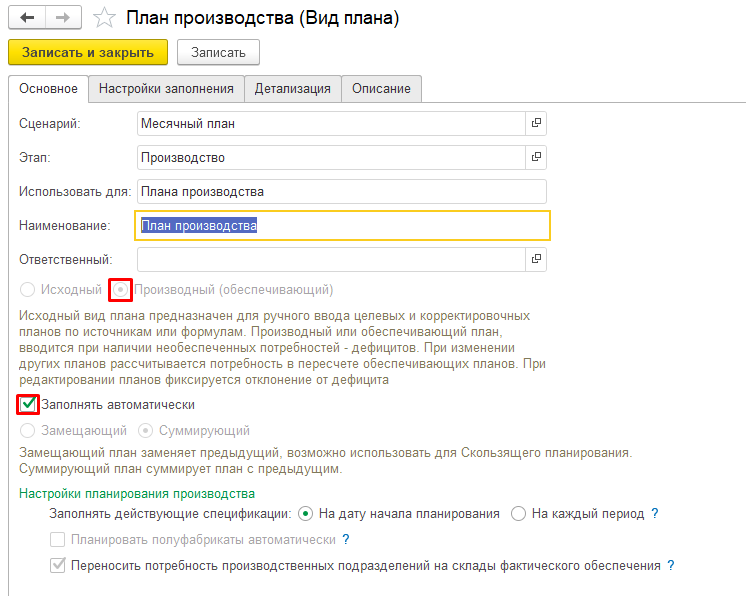This screenshot has height=596, width=746.
Task: Open the Этап field selection icon
Action: 536,157
